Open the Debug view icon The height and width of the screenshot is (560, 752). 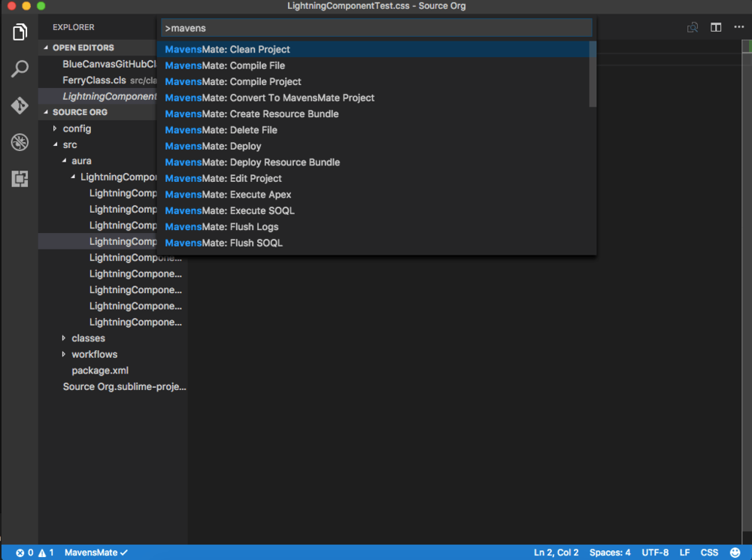tap(20, 142)
